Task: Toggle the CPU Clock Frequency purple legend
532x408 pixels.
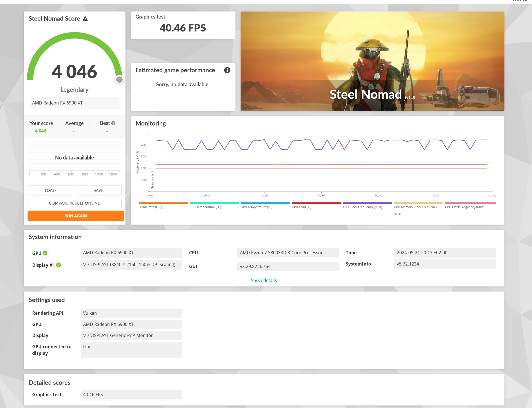Action: 362,207
